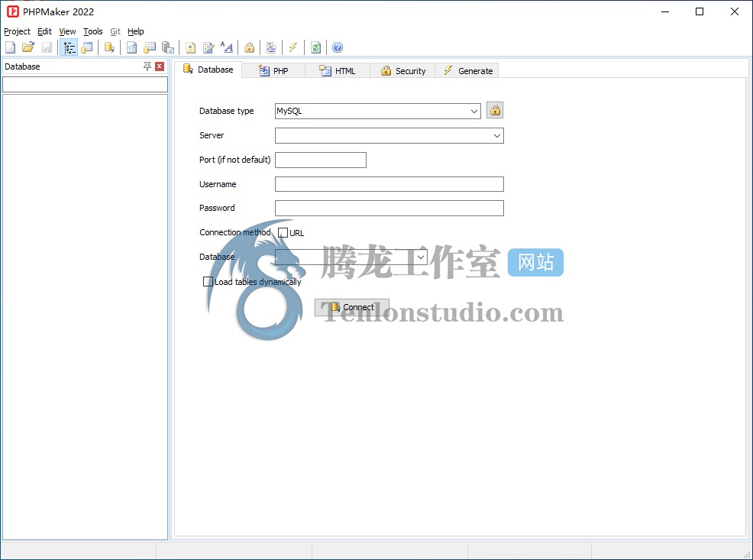Click the connect database cylinder toolbar icon
The height and width of the screenshot is (560, 753).
109,47
